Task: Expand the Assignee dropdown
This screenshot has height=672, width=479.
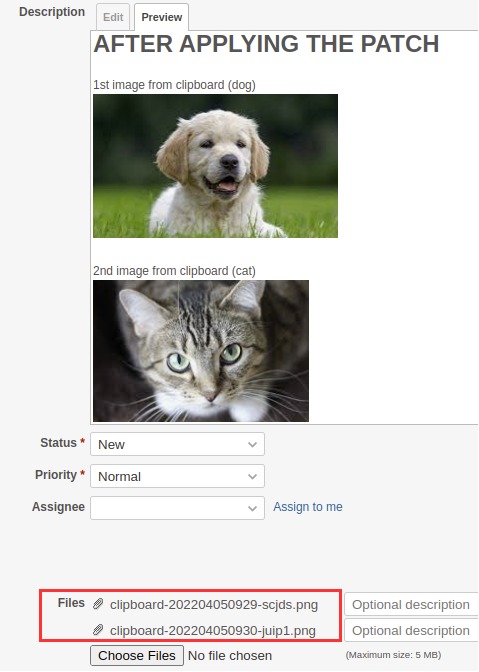Action: [177, 508]
